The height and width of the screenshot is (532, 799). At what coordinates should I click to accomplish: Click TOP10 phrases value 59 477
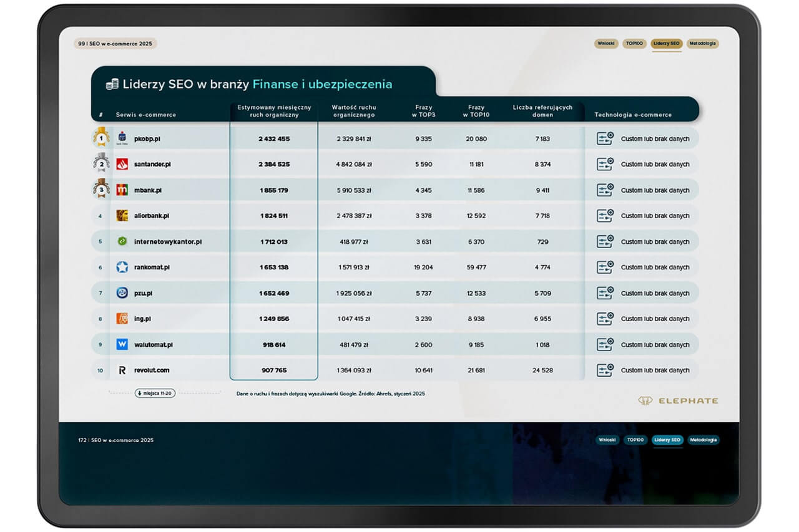[476, 268]
